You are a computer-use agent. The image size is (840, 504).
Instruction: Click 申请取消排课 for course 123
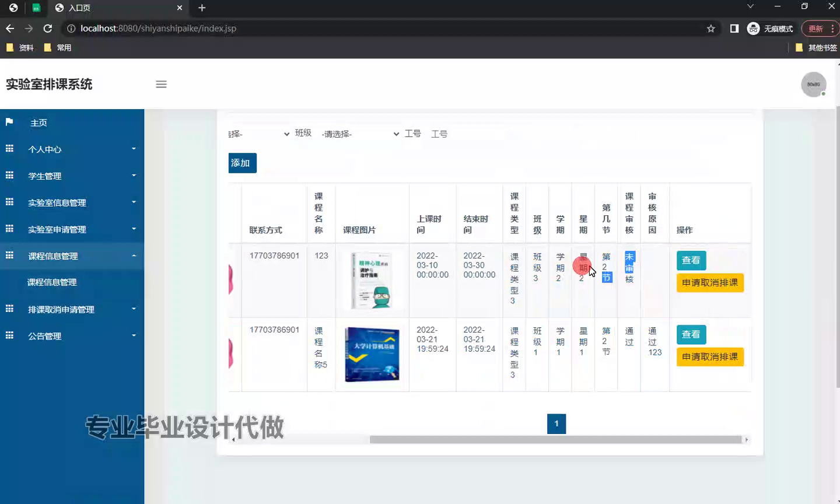[710, 283]
